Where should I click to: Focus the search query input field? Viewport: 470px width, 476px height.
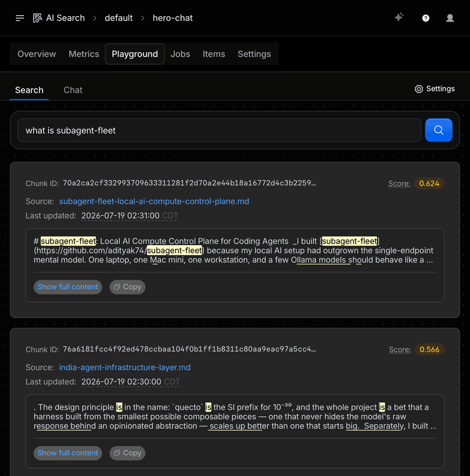[x=219, y=130]
